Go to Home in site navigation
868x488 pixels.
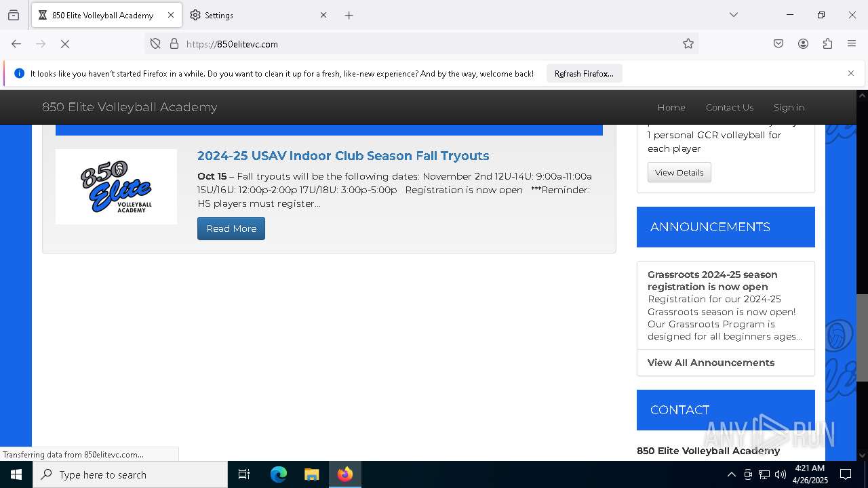click(x=671, y=107)
